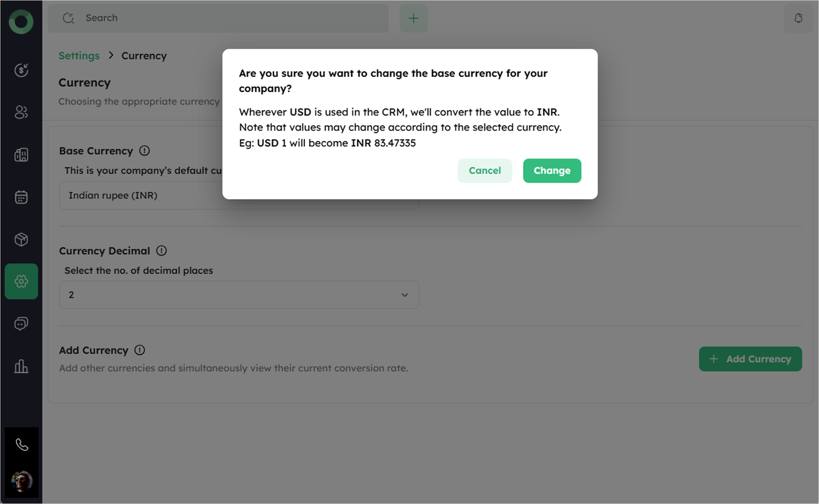This screenshot has height=504, width=819.
Task: Navigate to Settings breadcrumb link
Action: tap(79, 56)
